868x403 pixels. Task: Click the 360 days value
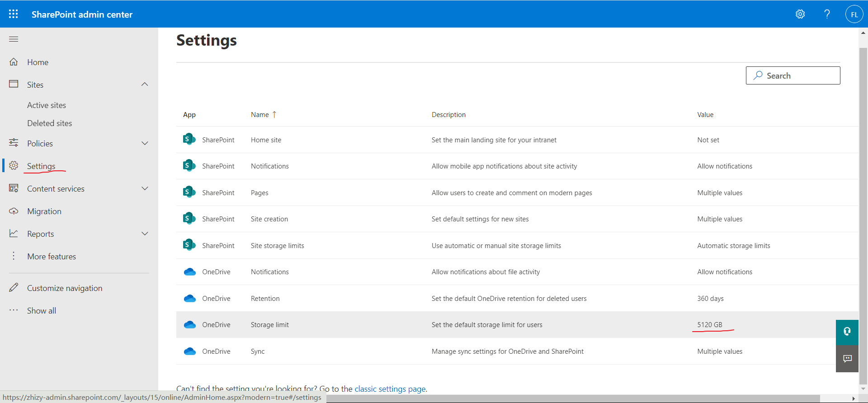[x=710, y=299]
